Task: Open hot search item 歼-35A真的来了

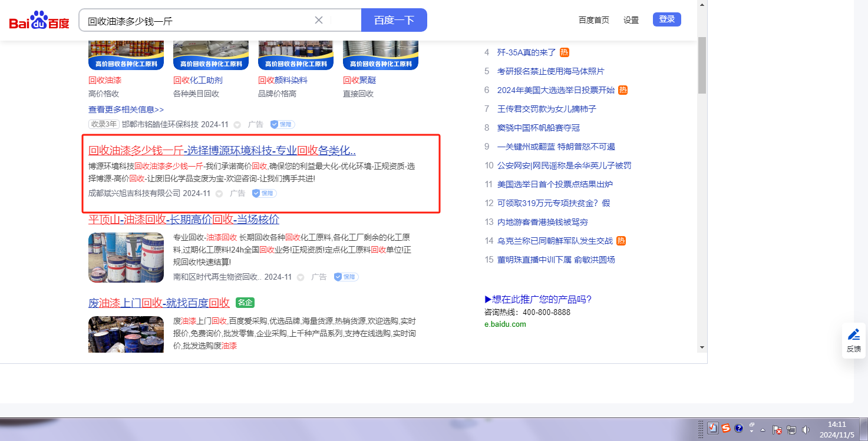Action: [526, 52]
